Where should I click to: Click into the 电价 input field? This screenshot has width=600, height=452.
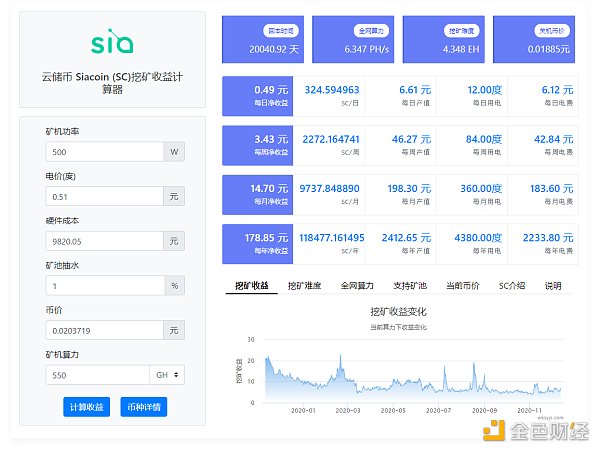tap(104, 196)
